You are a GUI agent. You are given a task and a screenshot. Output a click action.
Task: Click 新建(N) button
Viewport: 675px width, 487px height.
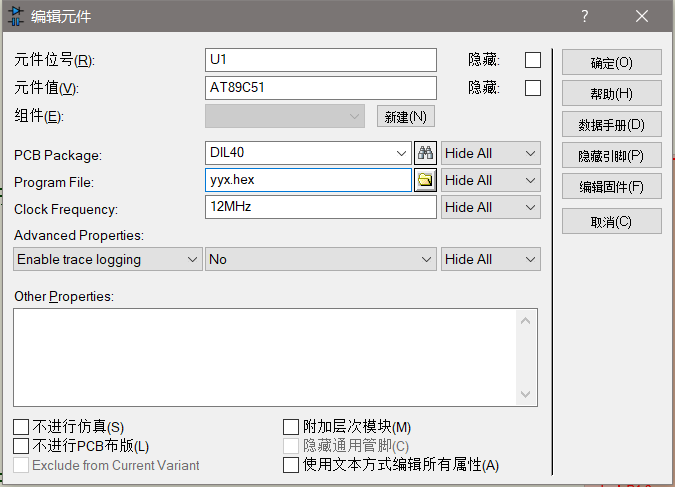tap(406, 116)
